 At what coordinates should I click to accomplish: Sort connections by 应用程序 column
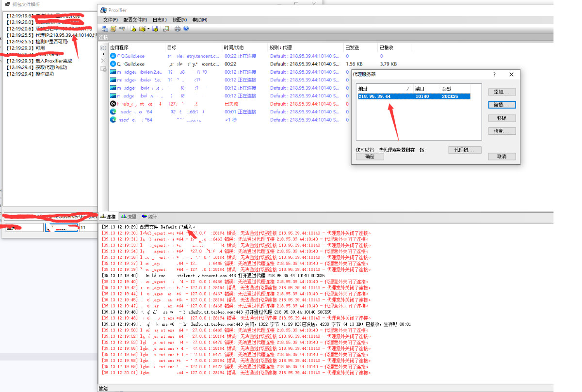(x=137, y=48)
